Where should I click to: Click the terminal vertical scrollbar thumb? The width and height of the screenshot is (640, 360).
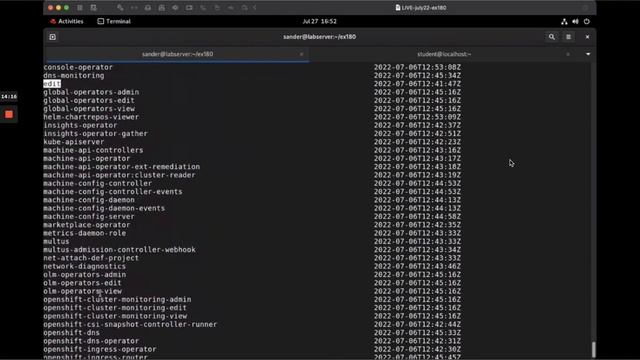point(593,350)
